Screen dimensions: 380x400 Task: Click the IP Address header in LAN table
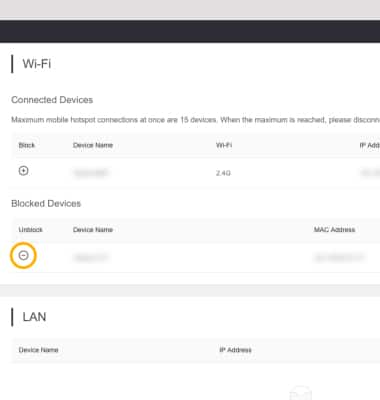(235, 350)
